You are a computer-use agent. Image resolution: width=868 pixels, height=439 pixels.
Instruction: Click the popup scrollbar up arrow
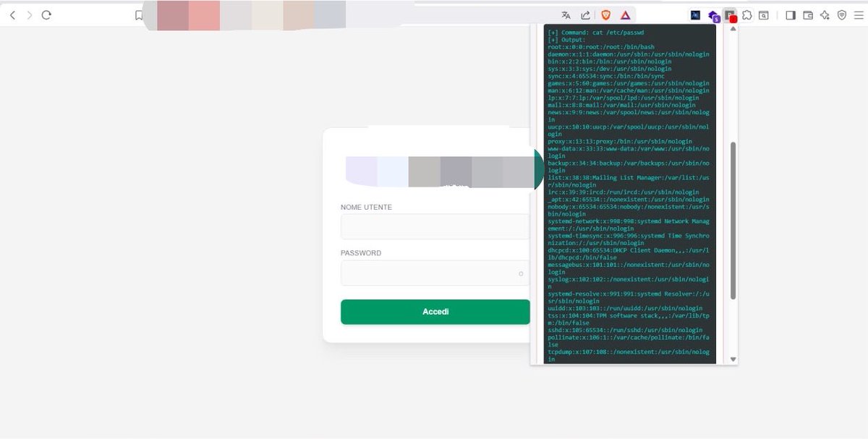point(733,30)
